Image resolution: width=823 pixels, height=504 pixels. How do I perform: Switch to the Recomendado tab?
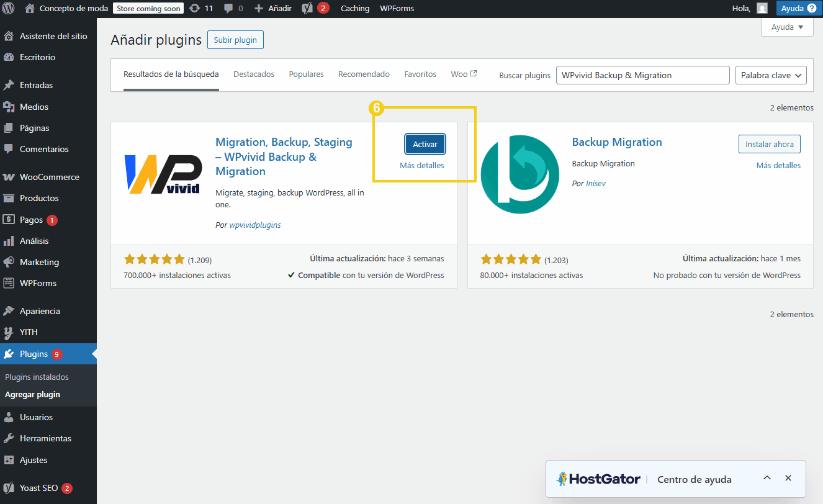point(364,74)
